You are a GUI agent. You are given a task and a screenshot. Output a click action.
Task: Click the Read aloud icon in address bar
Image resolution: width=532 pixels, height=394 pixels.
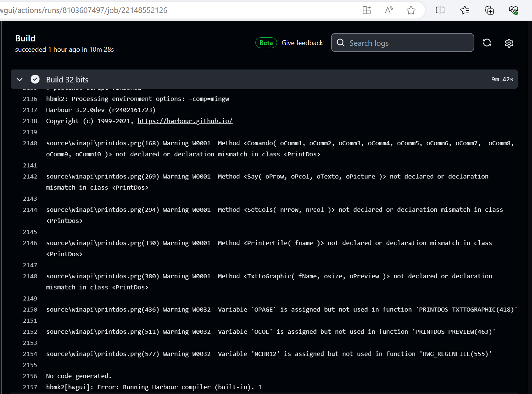[x=389, y=10]
